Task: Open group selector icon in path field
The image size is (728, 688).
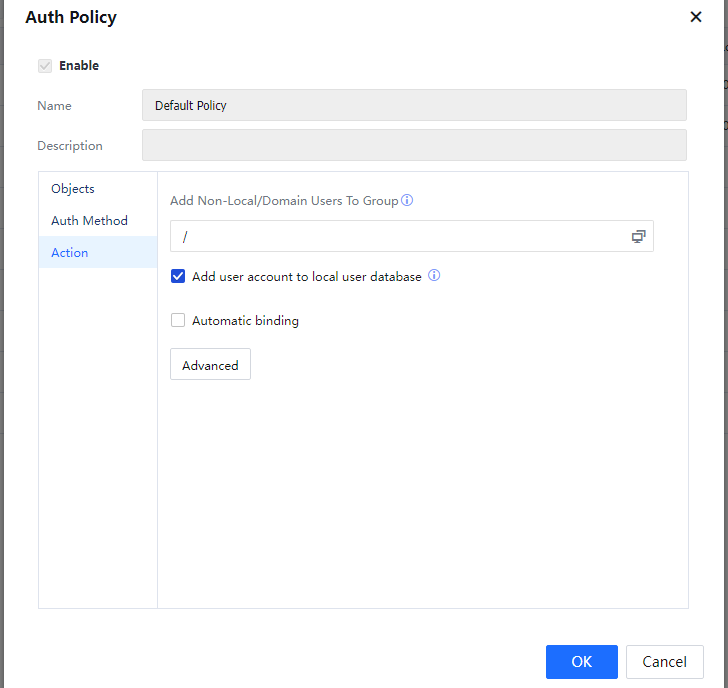Action: point(638,236)
